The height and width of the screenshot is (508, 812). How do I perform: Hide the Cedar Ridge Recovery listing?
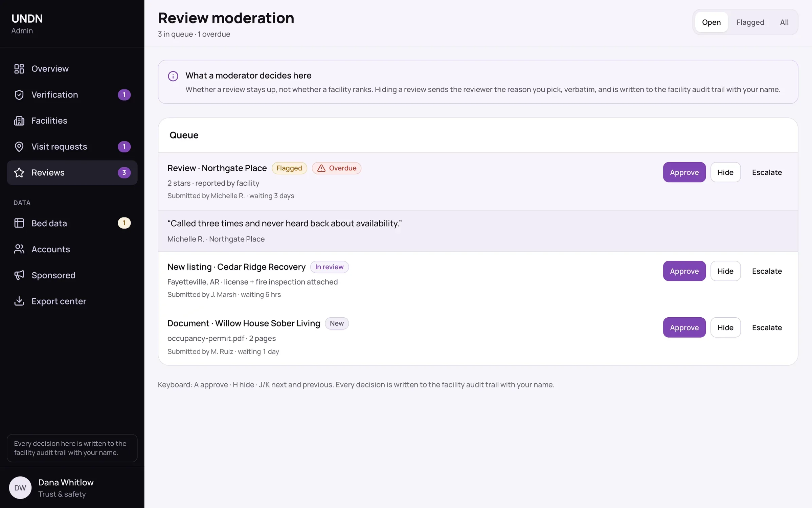tap(725, 271)
